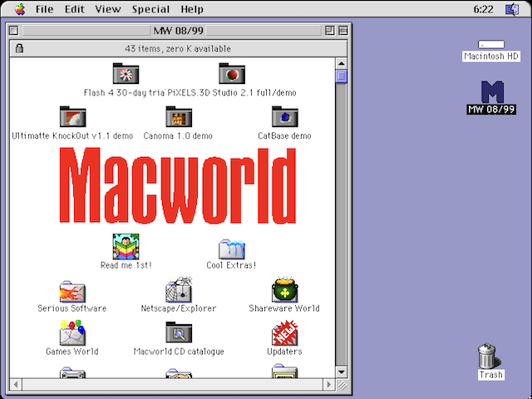Image resolution: width=532 pixels, height=399 pixels.
Task: Click the 'Games World' label
Action: tap(72, 351)
